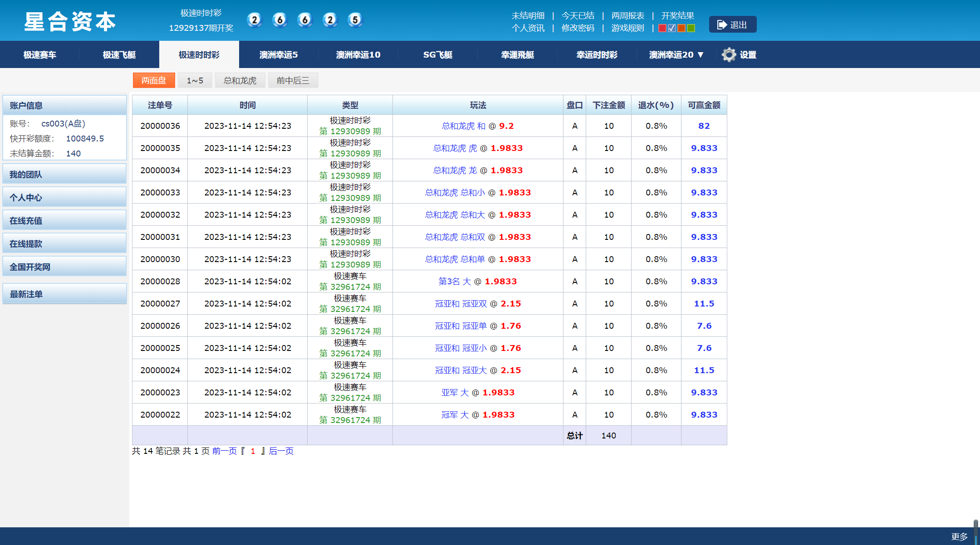Open 我的团队 in the sidebar
Image resolution: width=980 pixels, height=545 pixels.
click(64, 174)
